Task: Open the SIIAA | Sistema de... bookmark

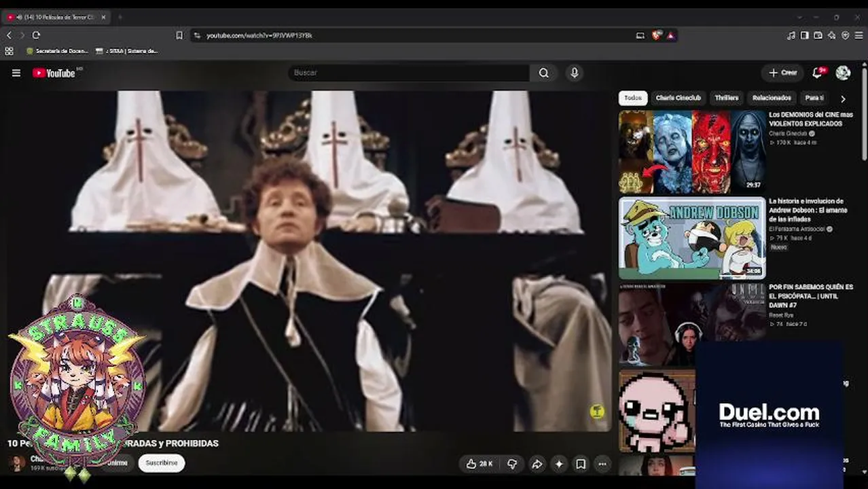Action: tap(127, 51)
